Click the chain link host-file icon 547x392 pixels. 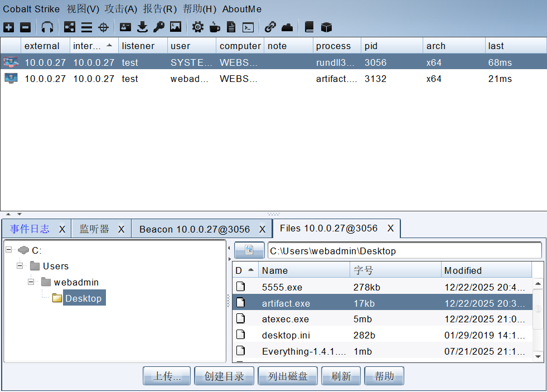(x=270, y=27)
